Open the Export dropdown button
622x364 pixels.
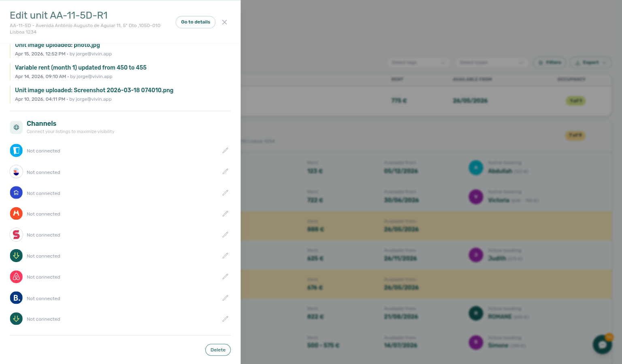click(x=591, y=62)
